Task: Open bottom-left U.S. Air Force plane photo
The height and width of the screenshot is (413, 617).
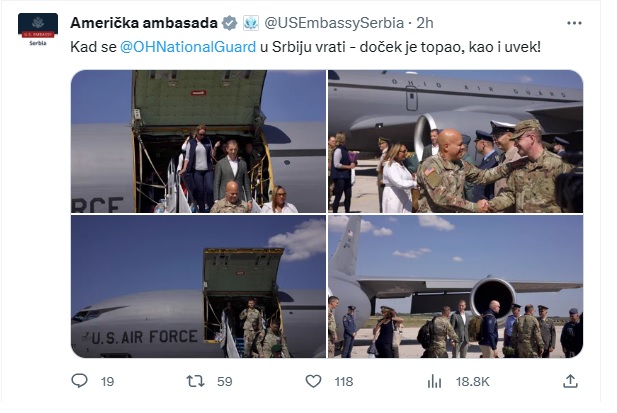Action: [198, 286]
